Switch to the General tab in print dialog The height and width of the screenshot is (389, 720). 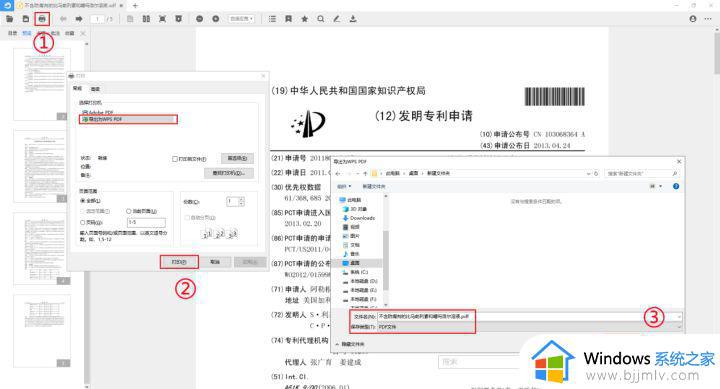(x=77, y=88)
